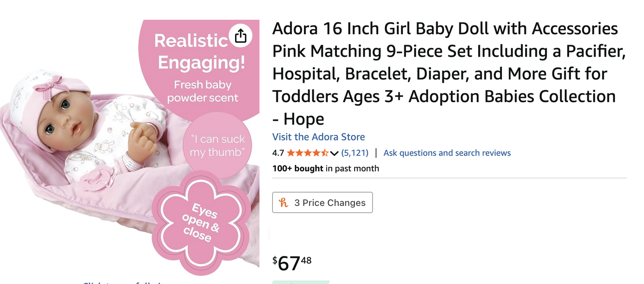The image size is (644, 284).
Task: Click the share icon on product image
Action: click(241, 36)
